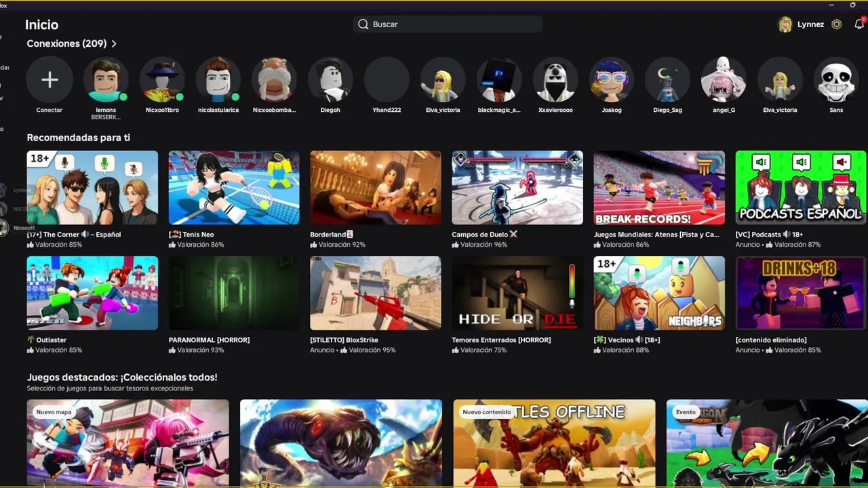Open BloxStrike game thumbnail
868x488 pixels.
376,293
